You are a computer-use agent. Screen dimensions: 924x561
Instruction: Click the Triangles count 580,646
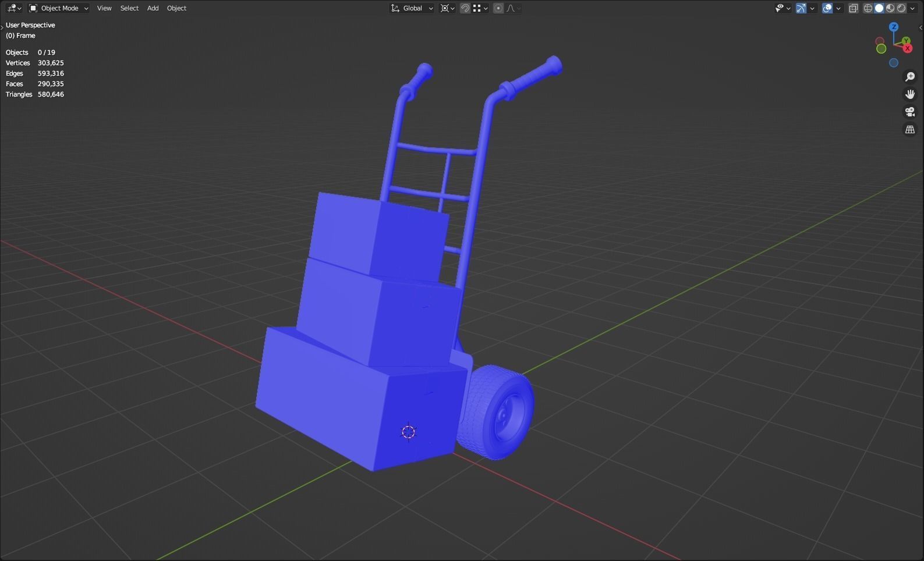coord(51,94)
